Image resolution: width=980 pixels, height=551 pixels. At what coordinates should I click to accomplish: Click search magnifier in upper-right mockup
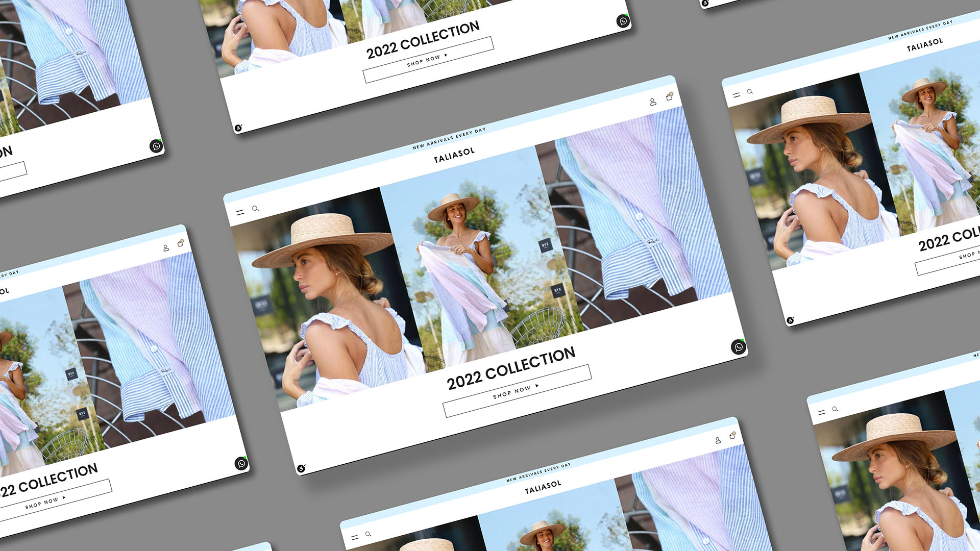click(x=750, y=92)
